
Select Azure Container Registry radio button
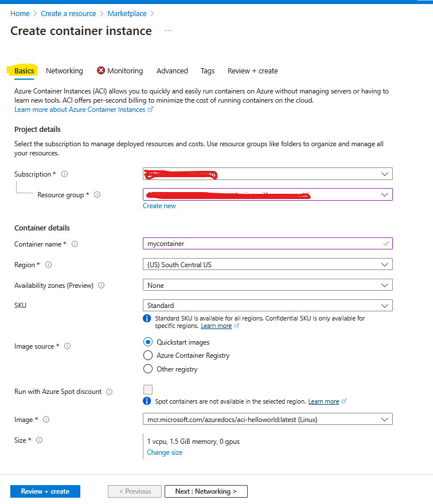click(148, 355)
